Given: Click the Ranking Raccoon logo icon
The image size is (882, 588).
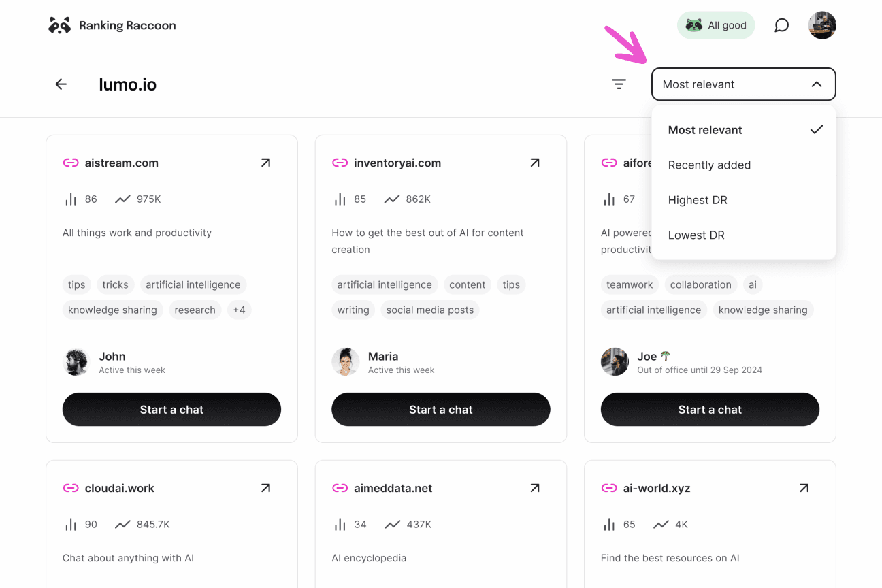Looking at the screenshot, I should (59, 25).
